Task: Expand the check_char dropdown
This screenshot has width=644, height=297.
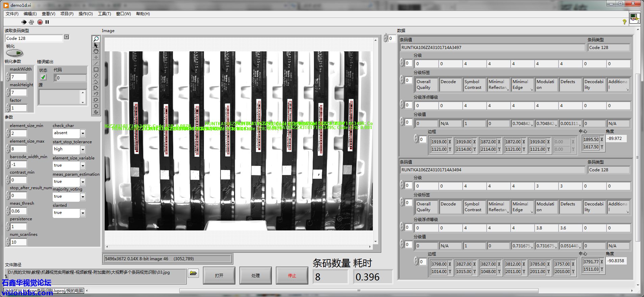Action: coord(83,133)
